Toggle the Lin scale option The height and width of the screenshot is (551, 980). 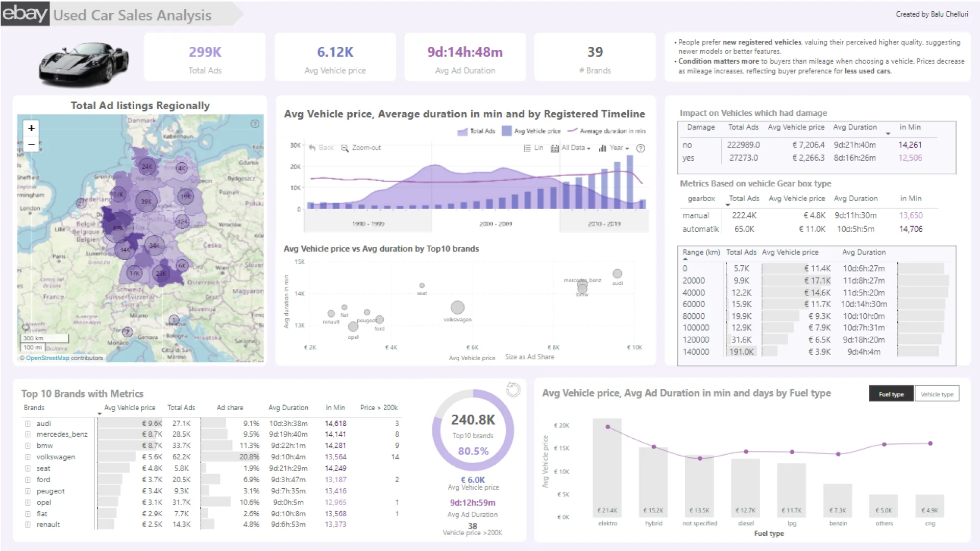click(533, 148)
